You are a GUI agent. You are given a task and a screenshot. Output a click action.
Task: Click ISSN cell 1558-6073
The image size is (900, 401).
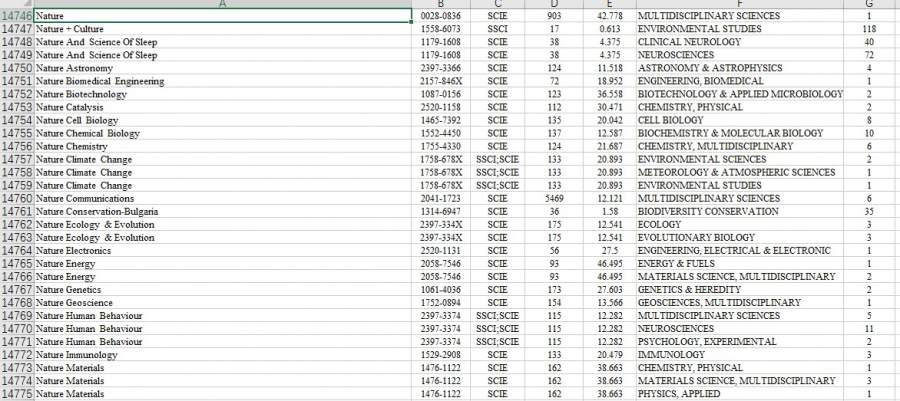tap(441, 29)
